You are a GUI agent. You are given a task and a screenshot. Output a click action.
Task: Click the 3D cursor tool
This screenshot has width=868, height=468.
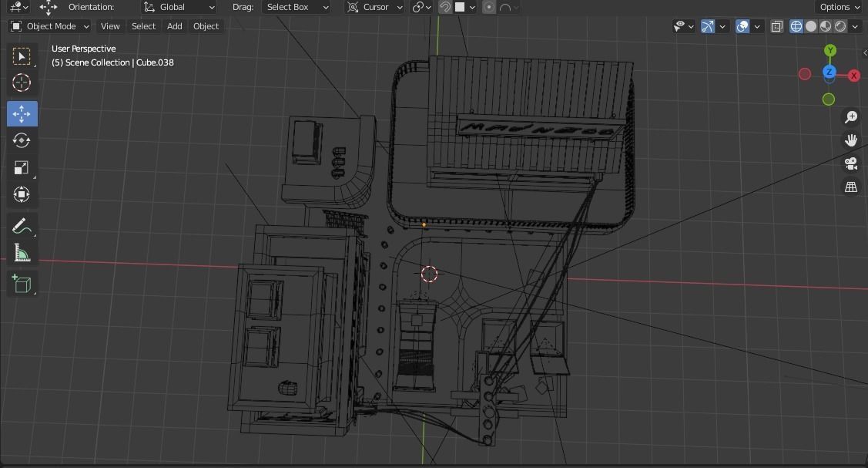coord(22,82)
